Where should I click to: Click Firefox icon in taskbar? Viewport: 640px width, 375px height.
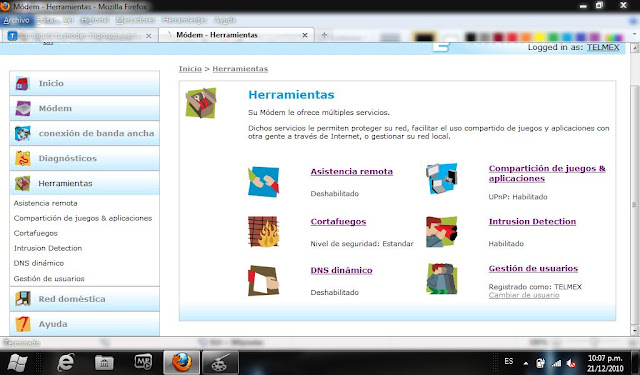point(181,362)
